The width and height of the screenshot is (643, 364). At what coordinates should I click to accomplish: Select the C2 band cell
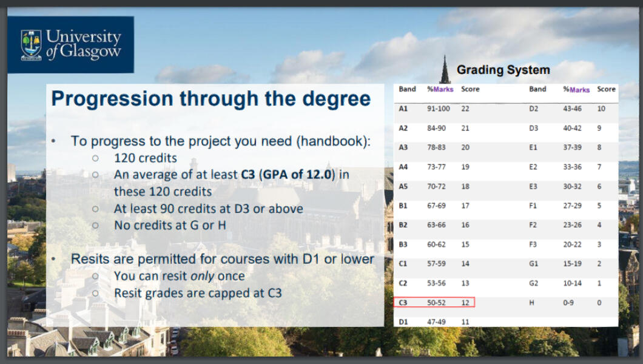point(403,283)
